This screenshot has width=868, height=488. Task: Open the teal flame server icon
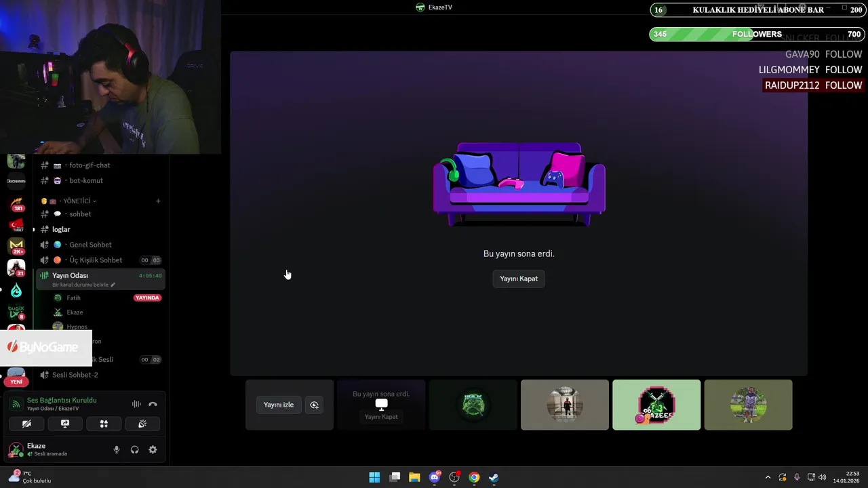click(x=16, y=291)
